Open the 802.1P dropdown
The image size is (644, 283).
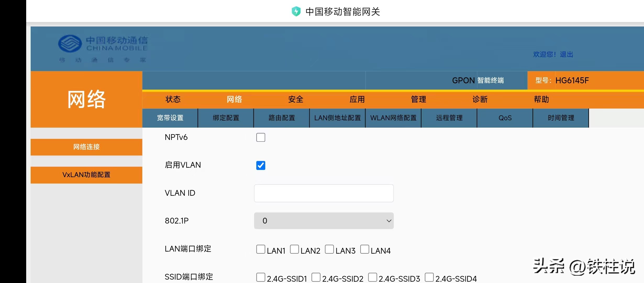[x=324, y=221]
